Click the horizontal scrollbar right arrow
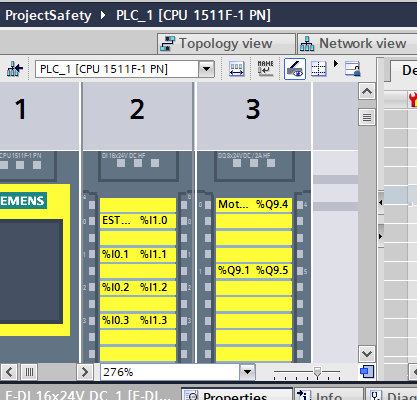The height and width of the screenshot is (400, 417). click(85, 372)
